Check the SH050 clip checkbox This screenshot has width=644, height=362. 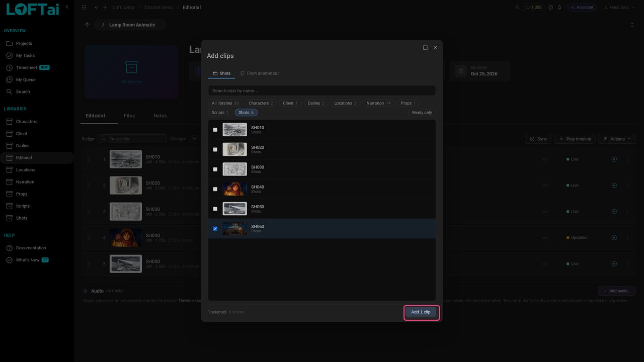coord(215,209)
